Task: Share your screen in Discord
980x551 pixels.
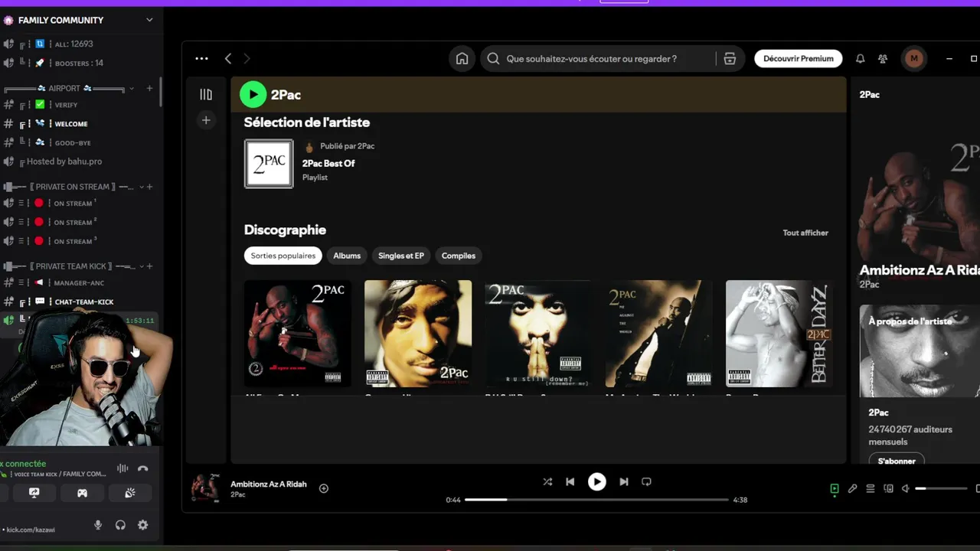Action: coord(34,493)
